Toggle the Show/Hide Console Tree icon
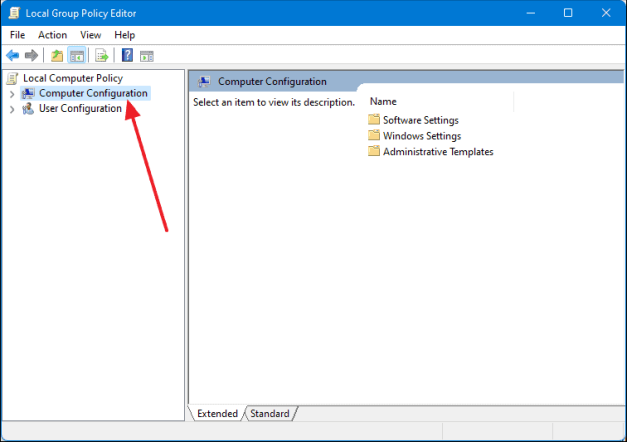This screenshot has width=627, height=442. pos(77,56)
